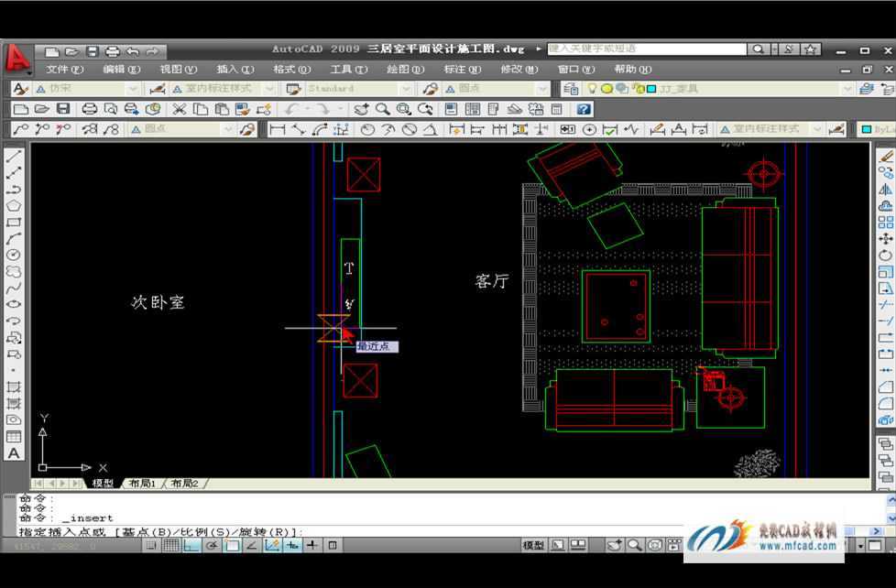
Task: Open the Help question mark icon
Action: pyautogui.click(x=583, y=109)
